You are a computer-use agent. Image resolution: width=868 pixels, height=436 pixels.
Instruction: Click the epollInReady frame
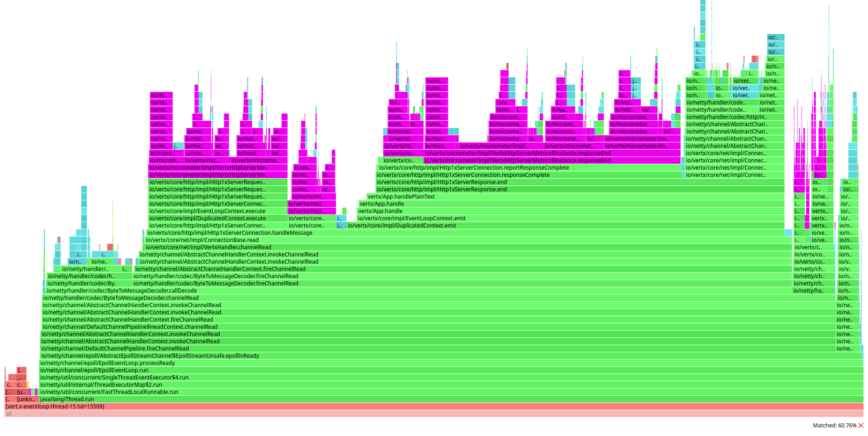pyautogui.click(x=451, y=356)
